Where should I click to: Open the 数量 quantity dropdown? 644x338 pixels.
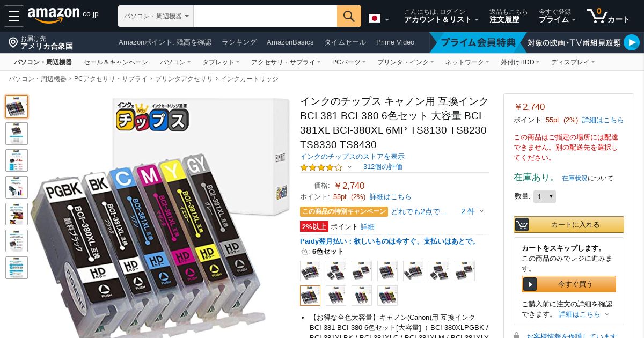click(545, 197)
